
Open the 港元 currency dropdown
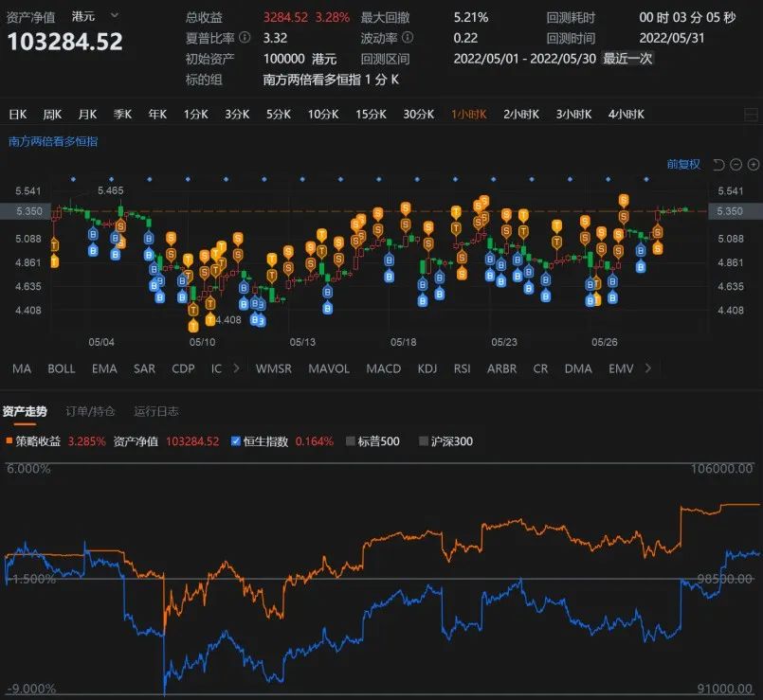tap(94, 15)
